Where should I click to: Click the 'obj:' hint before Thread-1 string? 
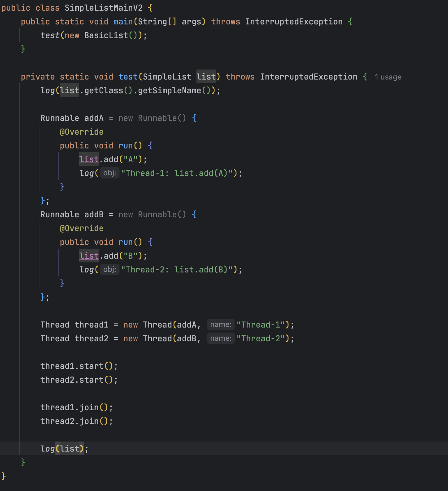pos(109,173)
